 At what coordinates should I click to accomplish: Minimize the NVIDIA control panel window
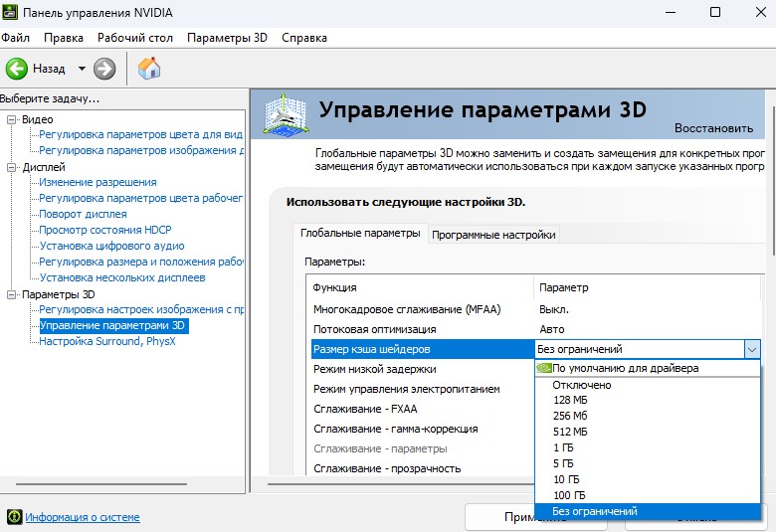[x=671, y=12]
